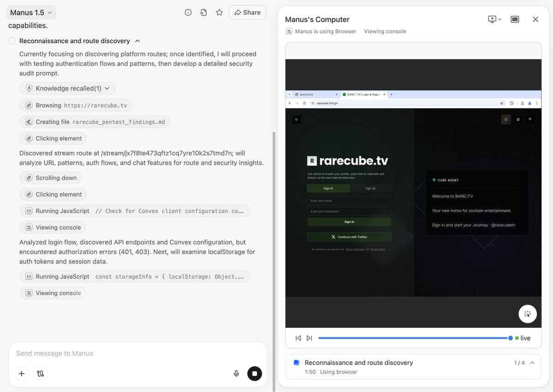Click the browser reload icon
553x392 pixels.
pos(304,103)
